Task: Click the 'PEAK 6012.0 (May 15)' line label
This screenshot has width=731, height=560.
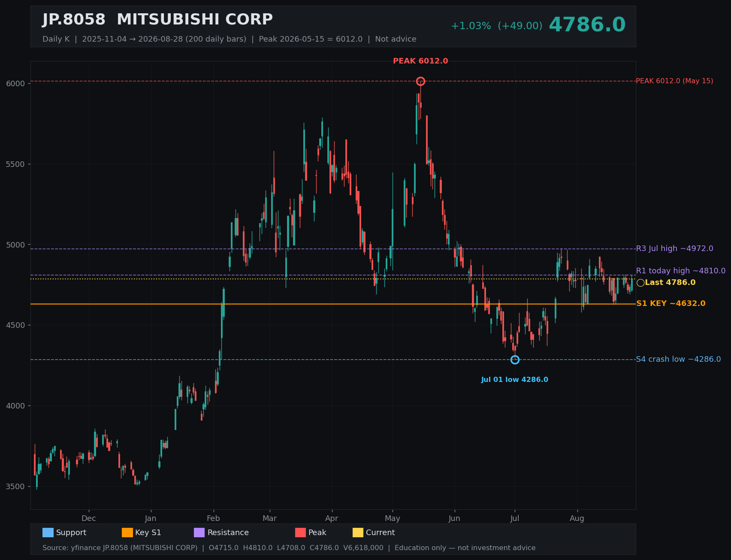Action: 674,81
